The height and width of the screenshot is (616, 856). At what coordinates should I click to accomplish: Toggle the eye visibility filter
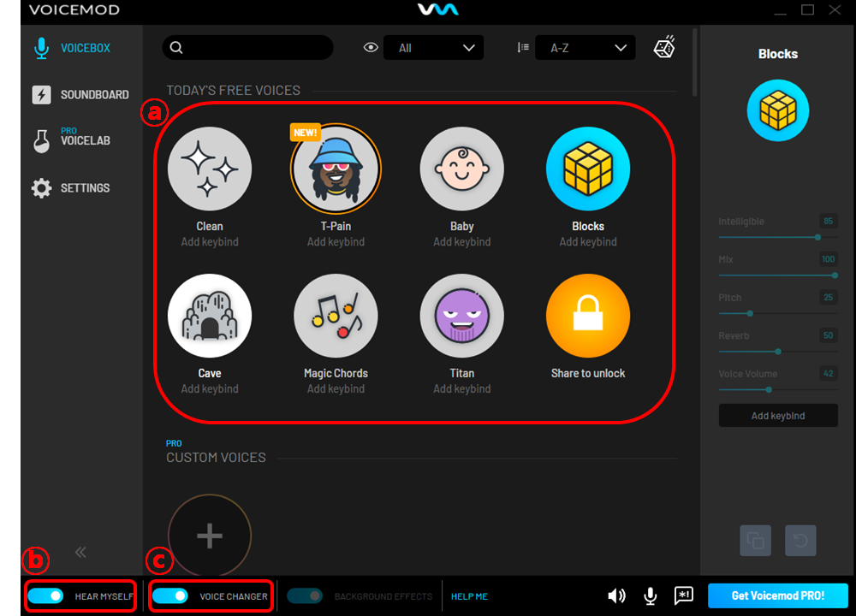click(x=371, y=47)
